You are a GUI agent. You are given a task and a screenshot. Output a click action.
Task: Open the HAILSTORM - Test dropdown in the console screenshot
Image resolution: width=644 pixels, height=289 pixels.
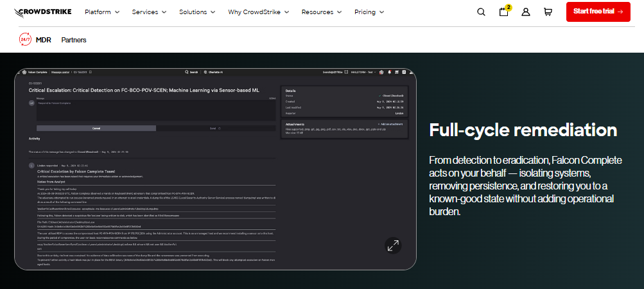pos(363,72)
